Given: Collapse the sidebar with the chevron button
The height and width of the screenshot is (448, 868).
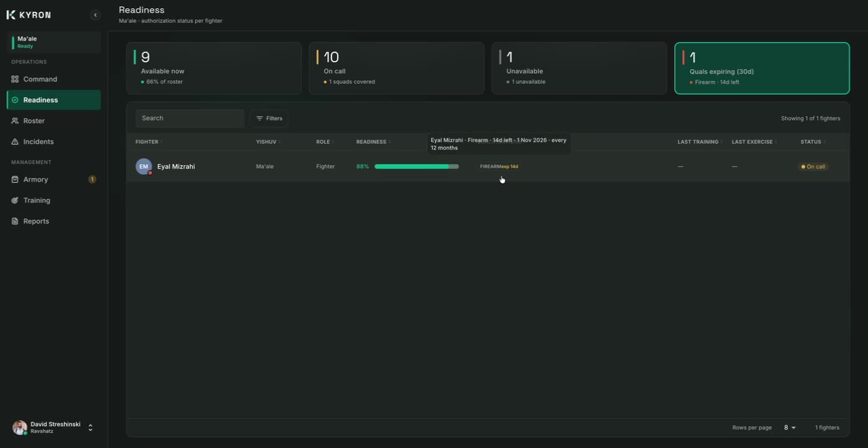Looking at the screenshot, I should tap(95, 15).
